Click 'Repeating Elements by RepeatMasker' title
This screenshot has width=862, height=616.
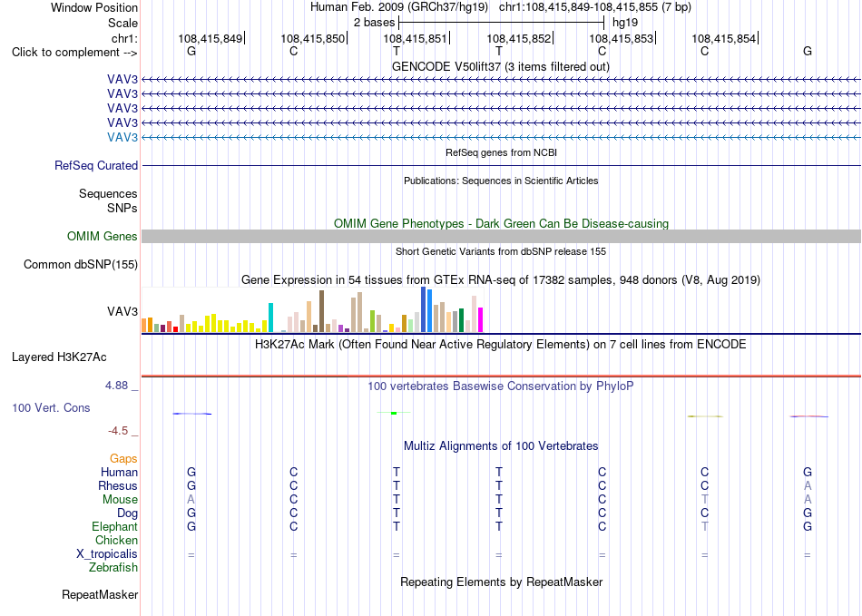tap(501, 582)
